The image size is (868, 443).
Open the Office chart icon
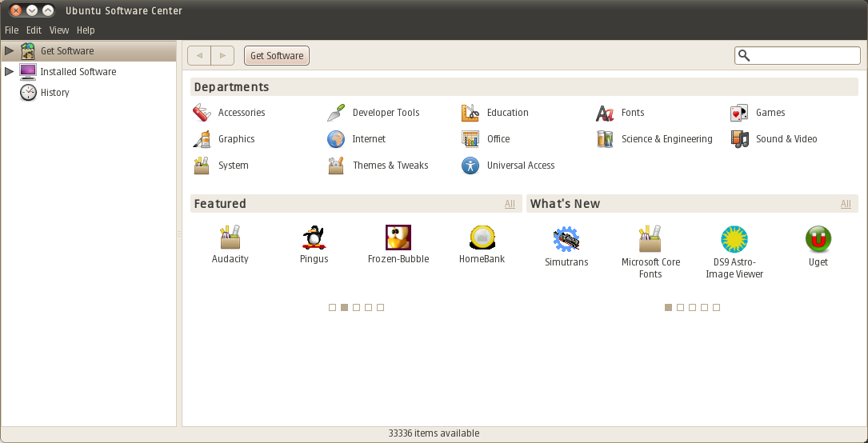[x=470, y=139]
